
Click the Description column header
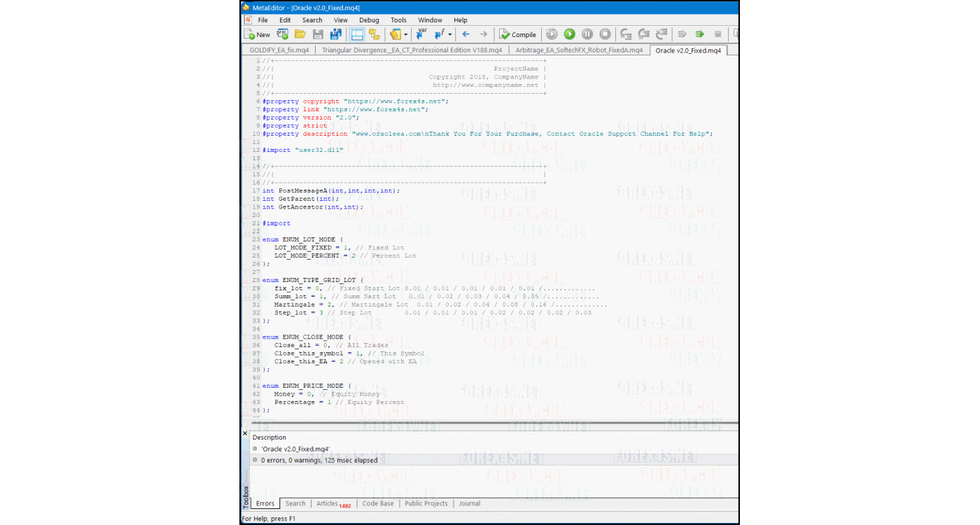(269, 437)
